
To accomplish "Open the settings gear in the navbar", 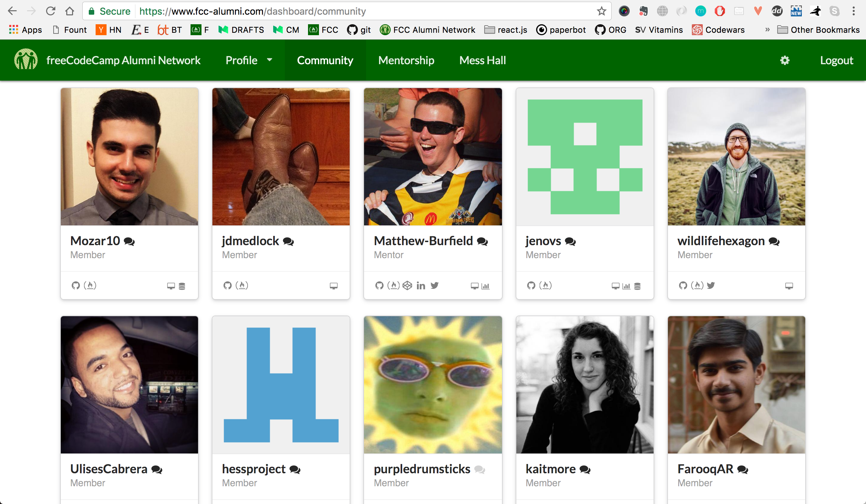I will pos(784,60).
